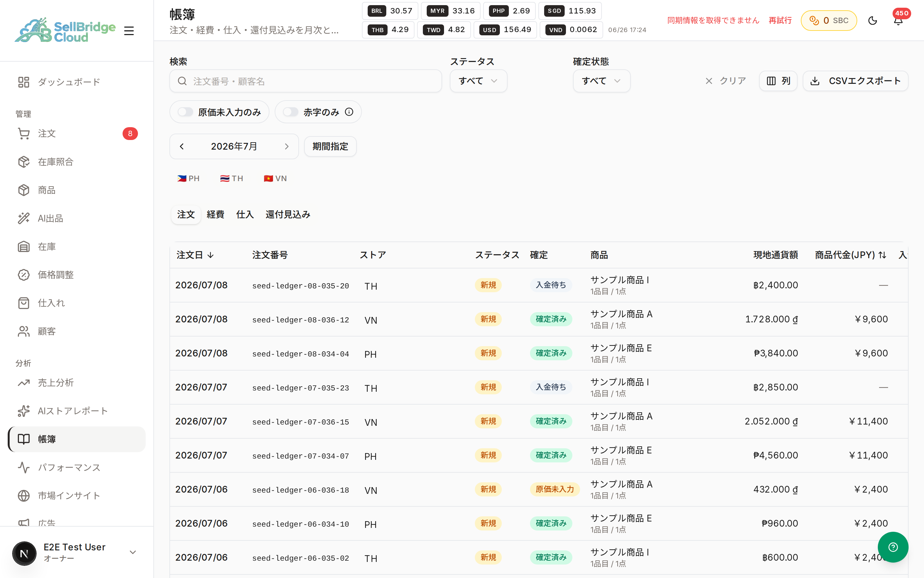Click order seed-ledger-08-035-20
This screenshot has height=578, width=924.
pos(301,286)
